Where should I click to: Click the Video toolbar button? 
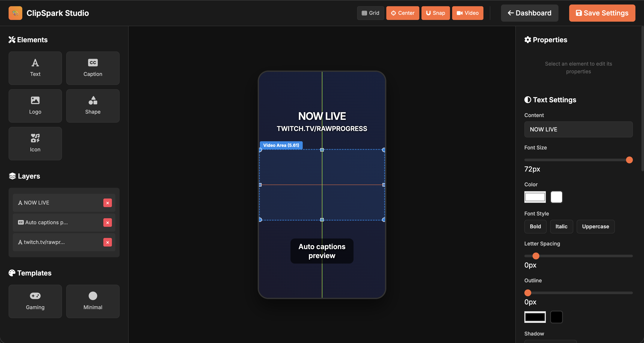point(468,13)
